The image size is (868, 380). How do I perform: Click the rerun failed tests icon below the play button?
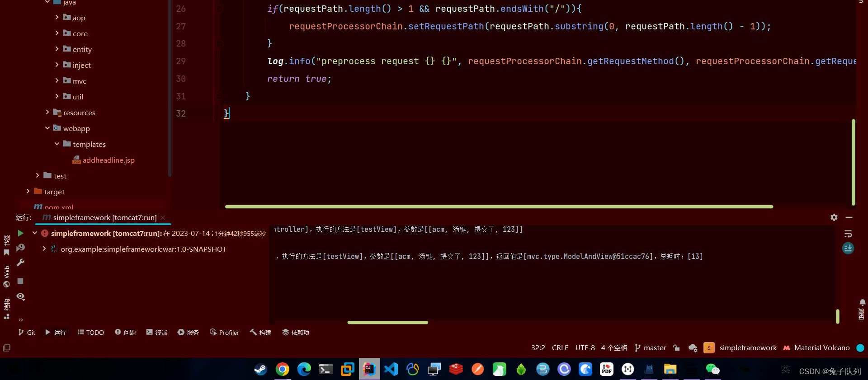20,248
